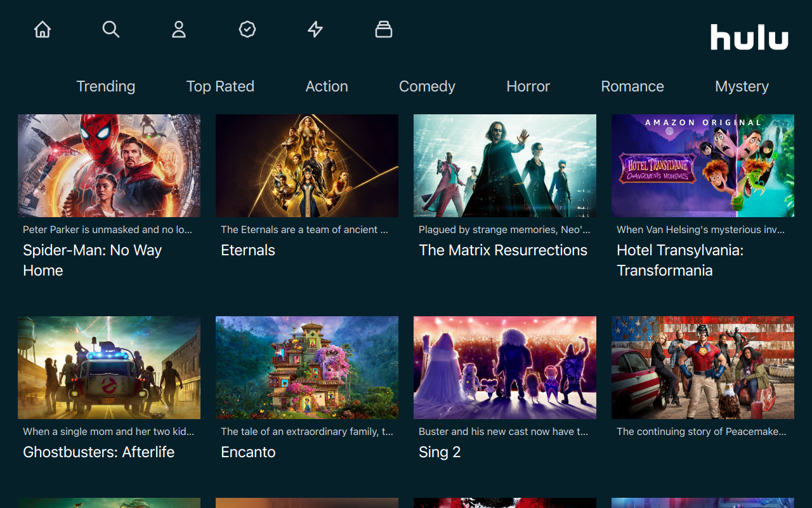Click description 'When a single mom and her two kid...'

coord(108,431)
